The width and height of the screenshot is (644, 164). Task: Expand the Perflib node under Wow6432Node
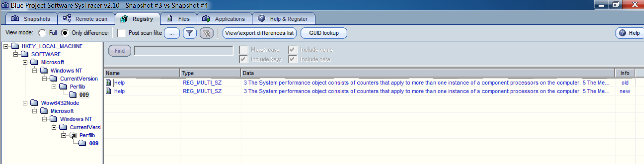64,135
